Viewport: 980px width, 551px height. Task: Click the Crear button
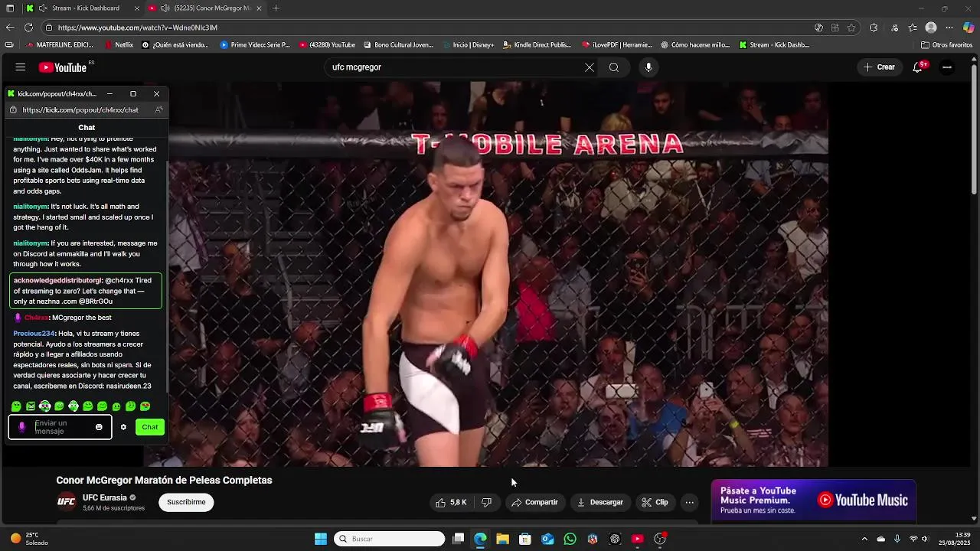[x=879, y=67]
